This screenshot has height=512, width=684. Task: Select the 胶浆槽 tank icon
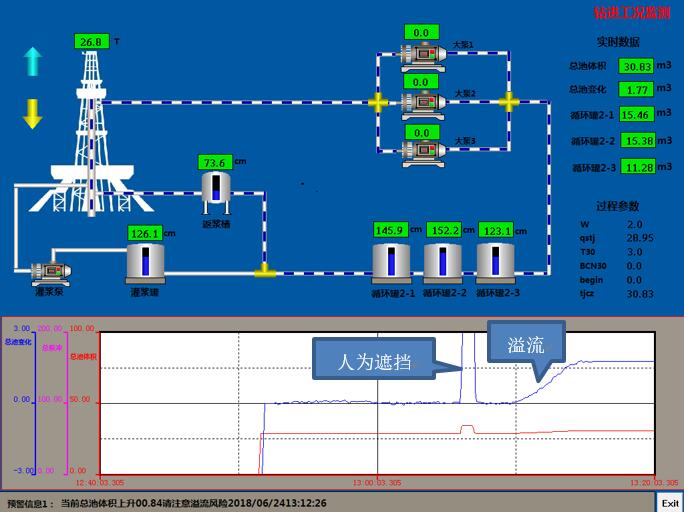pyautogui.click(x=215, y=188)
